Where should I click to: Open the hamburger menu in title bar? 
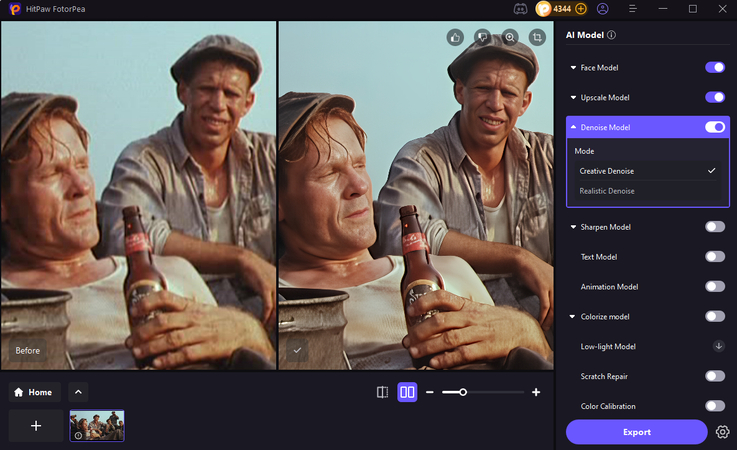633,9
